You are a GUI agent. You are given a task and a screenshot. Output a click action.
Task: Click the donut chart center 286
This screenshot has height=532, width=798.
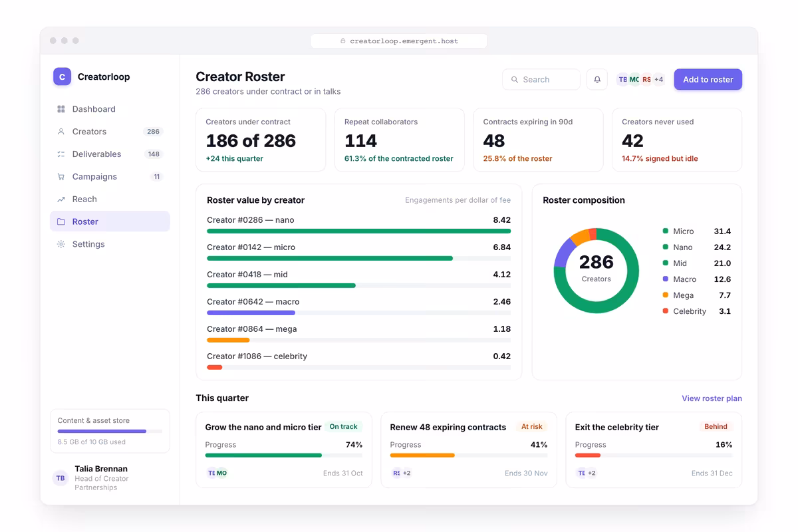[597, 262]
